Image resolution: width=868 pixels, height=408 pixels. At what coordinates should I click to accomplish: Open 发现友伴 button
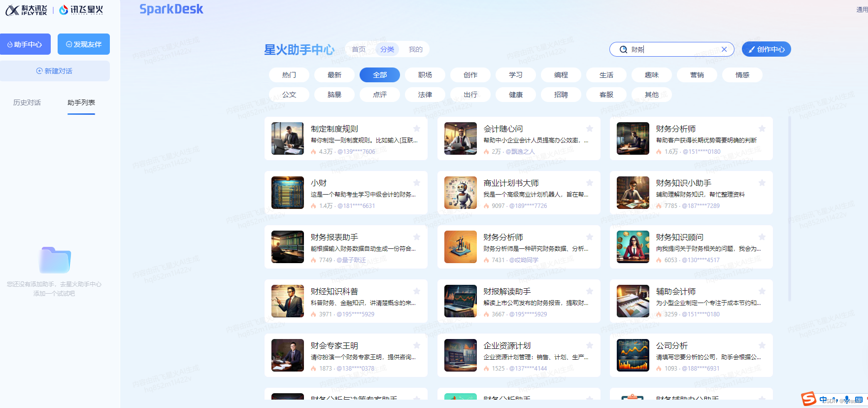coord(84,44)
